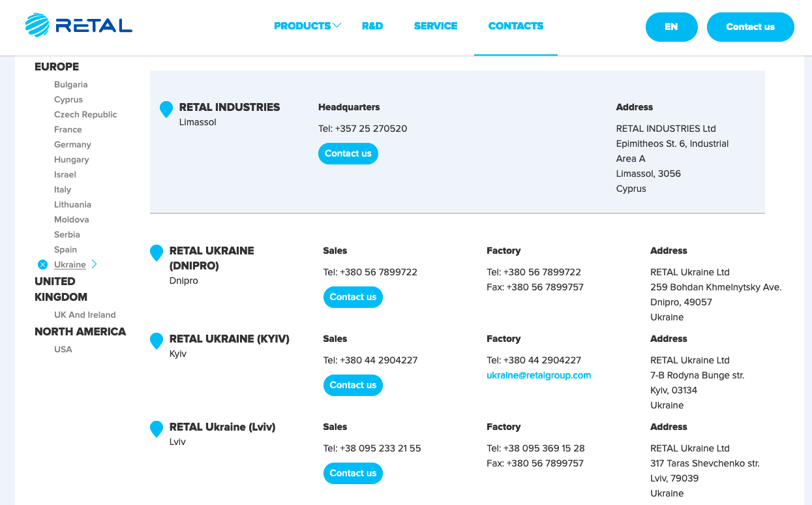Click the address line Epimitheos St. 6, Industrial
Screen dimensions: 812x505
click(672, 144)
